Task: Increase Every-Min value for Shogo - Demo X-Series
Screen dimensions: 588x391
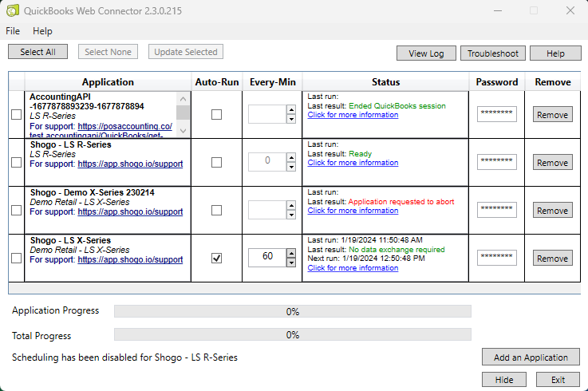Action: (291, 205)
